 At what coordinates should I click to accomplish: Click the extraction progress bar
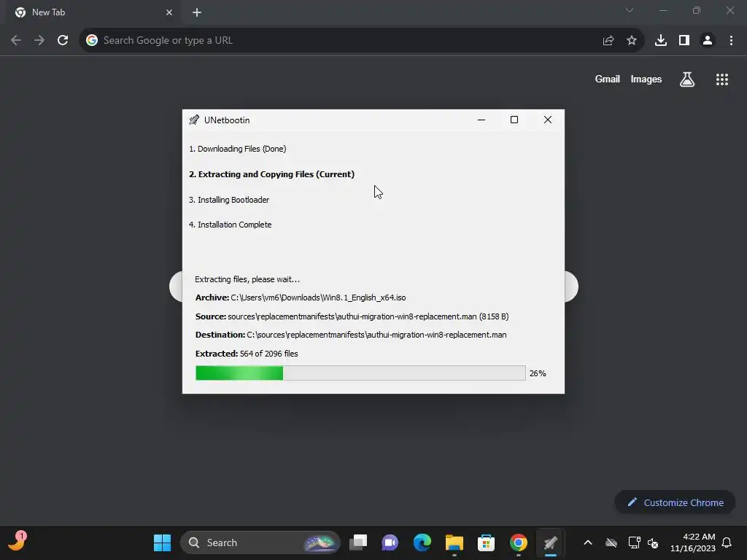pos(360,373)
